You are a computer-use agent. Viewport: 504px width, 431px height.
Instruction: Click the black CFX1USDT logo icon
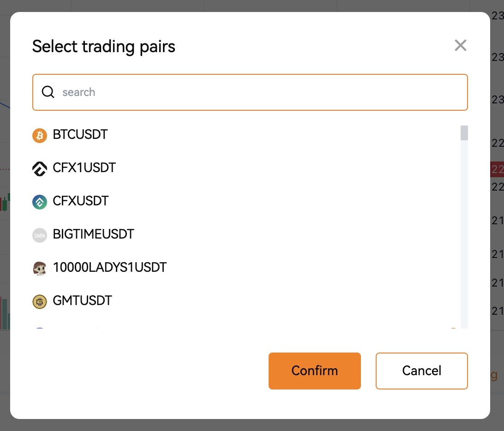click(40, 169)
